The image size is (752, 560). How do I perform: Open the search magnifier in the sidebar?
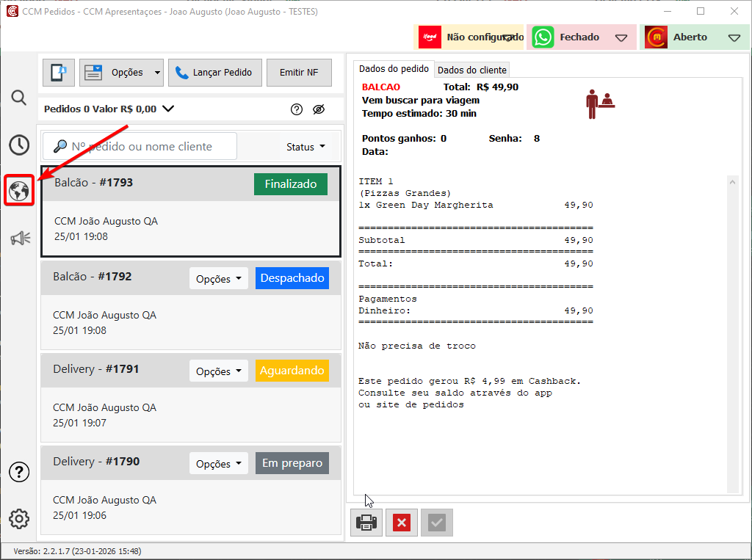point(19,98)
